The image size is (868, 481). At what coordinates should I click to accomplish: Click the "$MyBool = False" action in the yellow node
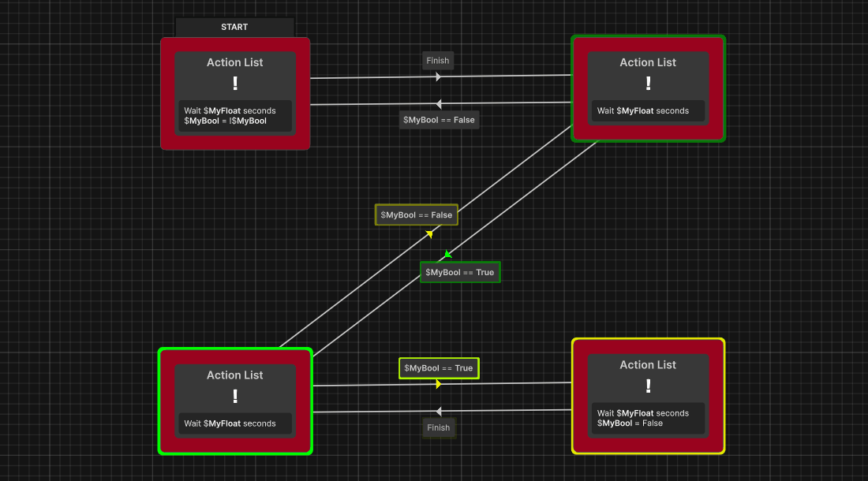[631, 423]
